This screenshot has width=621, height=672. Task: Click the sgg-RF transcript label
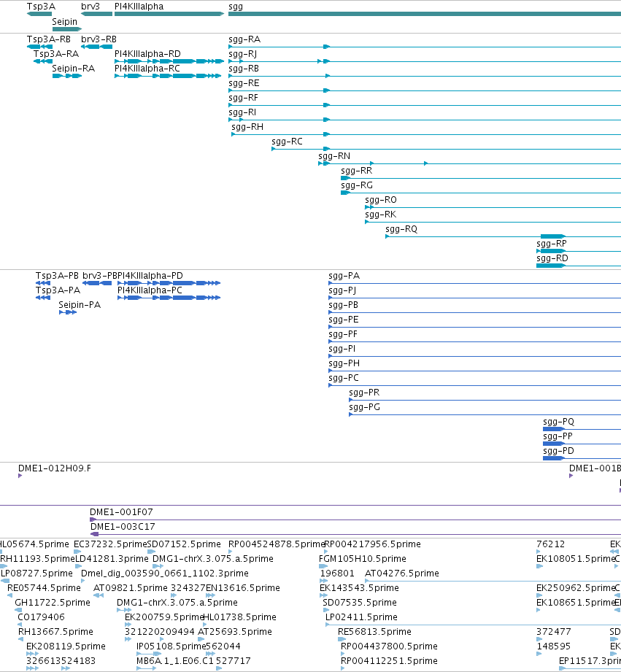[244, 98]
